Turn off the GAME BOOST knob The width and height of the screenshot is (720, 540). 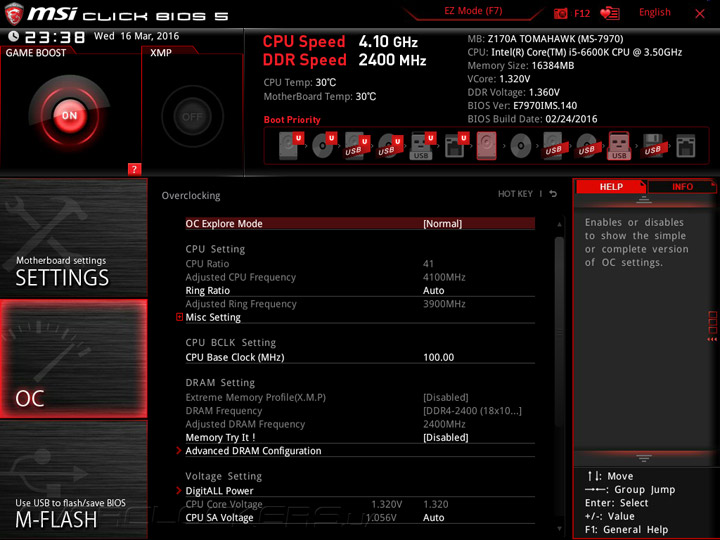click(x=69, y=115)
